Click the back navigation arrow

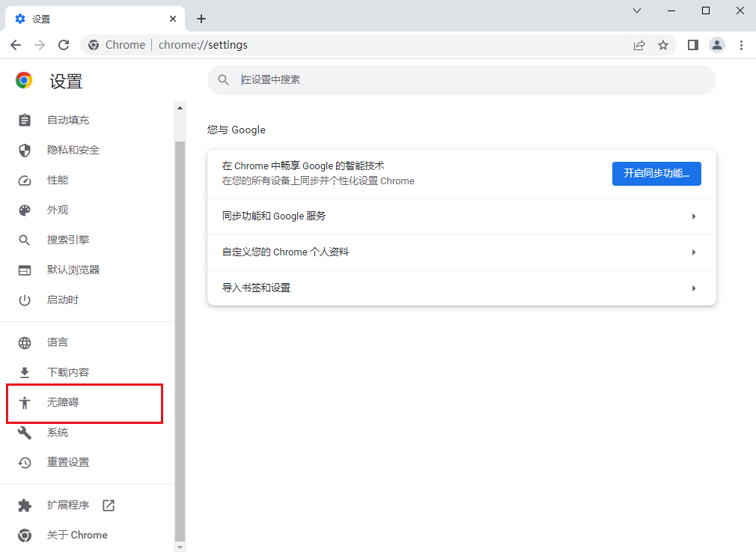pos(16,45)
